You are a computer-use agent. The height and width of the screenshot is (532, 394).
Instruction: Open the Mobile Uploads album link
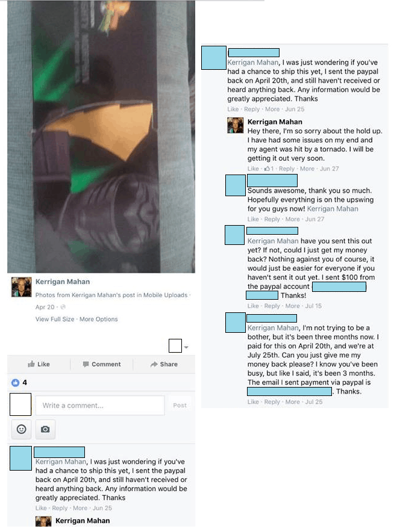pos(165,295)
